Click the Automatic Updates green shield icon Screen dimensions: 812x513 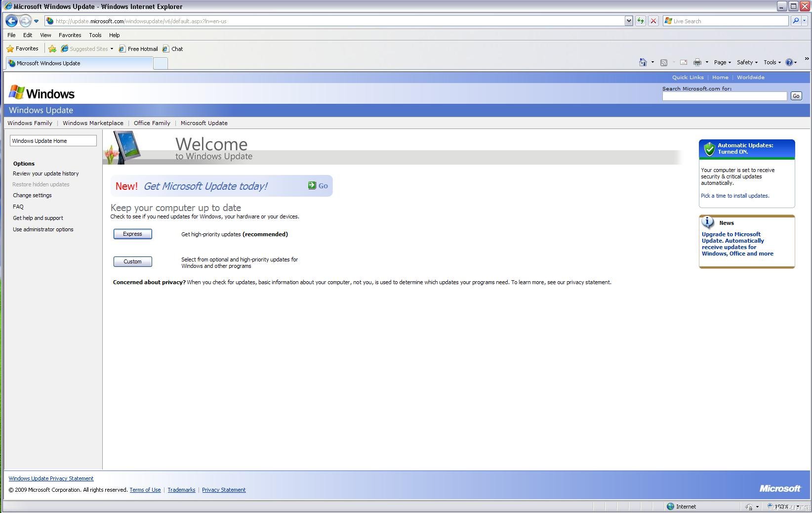pos(709,149)
